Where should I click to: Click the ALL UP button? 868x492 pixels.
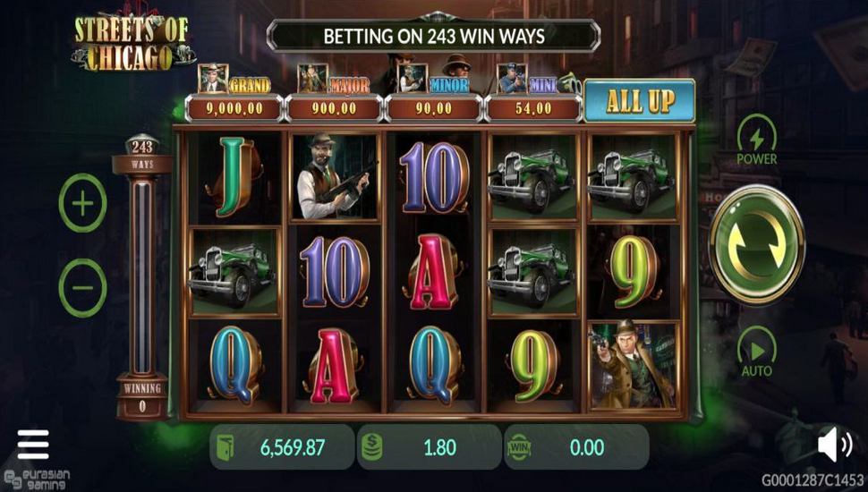(x=640, y=101)
